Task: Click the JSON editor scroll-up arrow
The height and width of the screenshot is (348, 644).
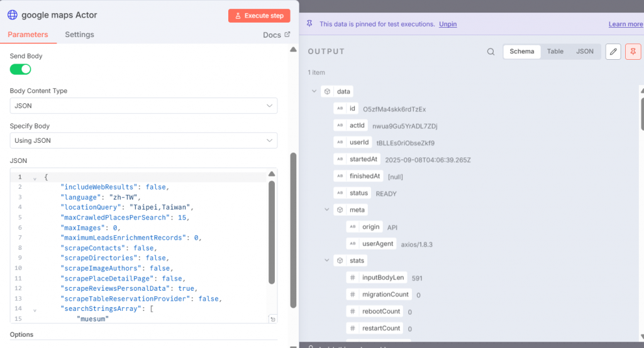Action: (272, 174)
